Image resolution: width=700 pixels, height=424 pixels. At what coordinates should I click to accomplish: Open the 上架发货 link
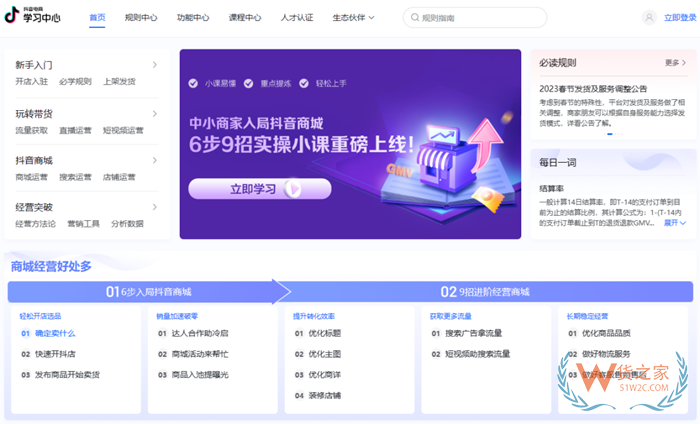point(119,81)
